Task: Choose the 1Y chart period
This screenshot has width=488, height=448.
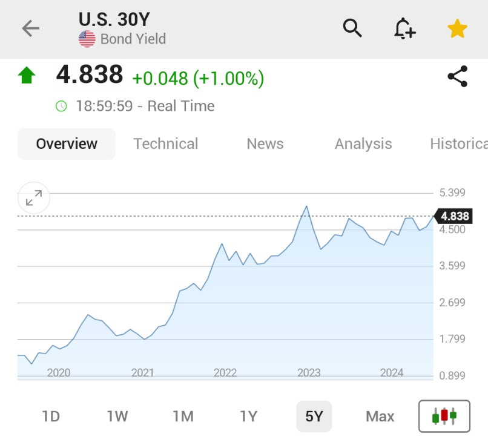Action: pyautogui.click(x=248, y=417)
